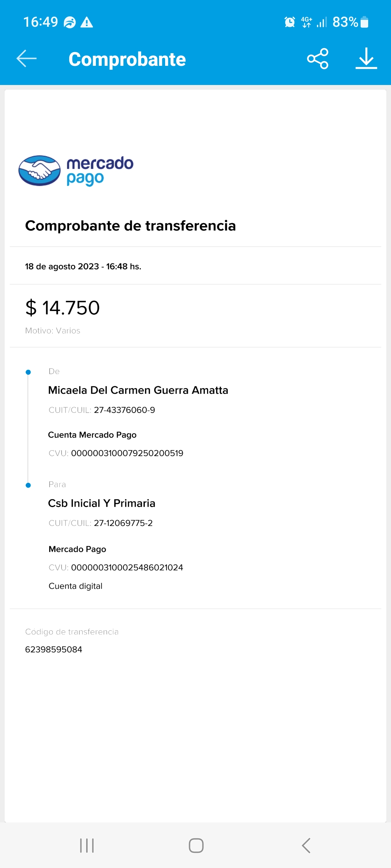Tap recipient name Csb Inicial Y Primaria

102,503
